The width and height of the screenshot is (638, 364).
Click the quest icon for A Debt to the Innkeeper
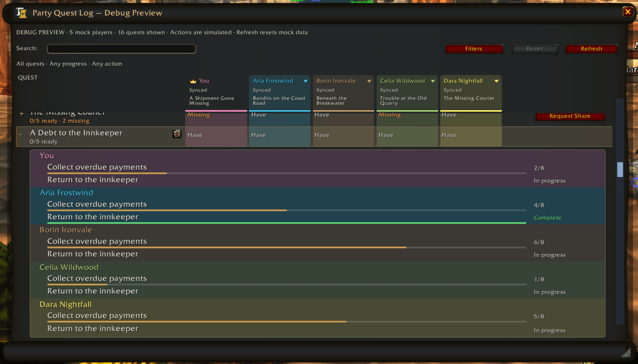177,134
